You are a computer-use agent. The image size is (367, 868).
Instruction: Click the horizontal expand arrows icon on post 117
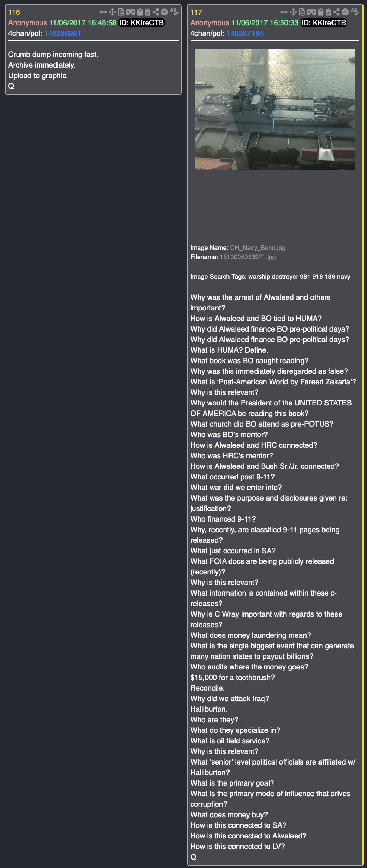284,12
